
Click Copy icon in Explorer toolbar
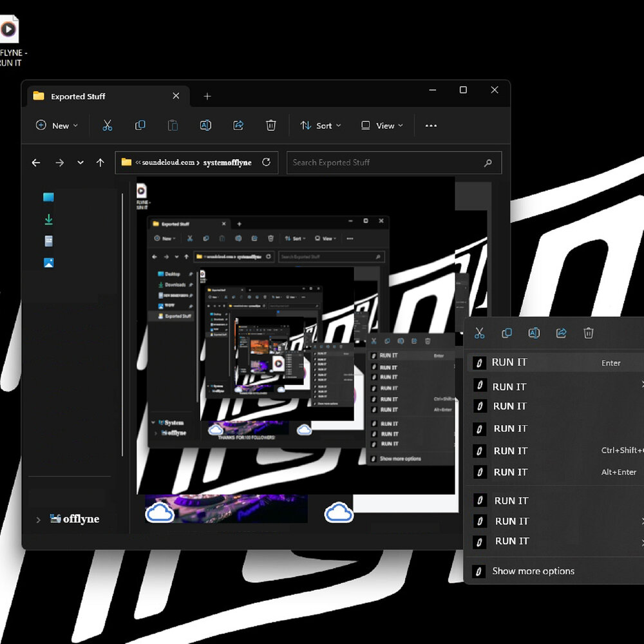point(140,126)
